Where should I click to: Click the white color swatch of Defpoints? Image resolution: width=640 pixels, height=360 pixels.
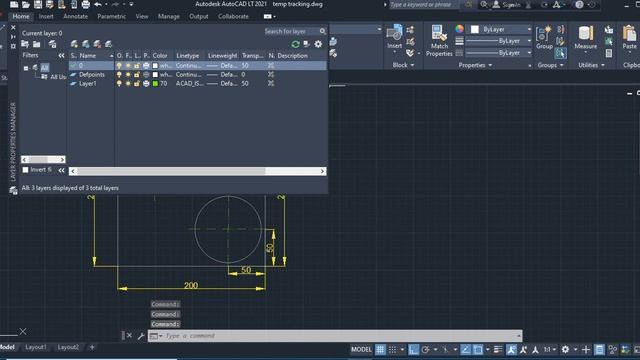[155, 74]
